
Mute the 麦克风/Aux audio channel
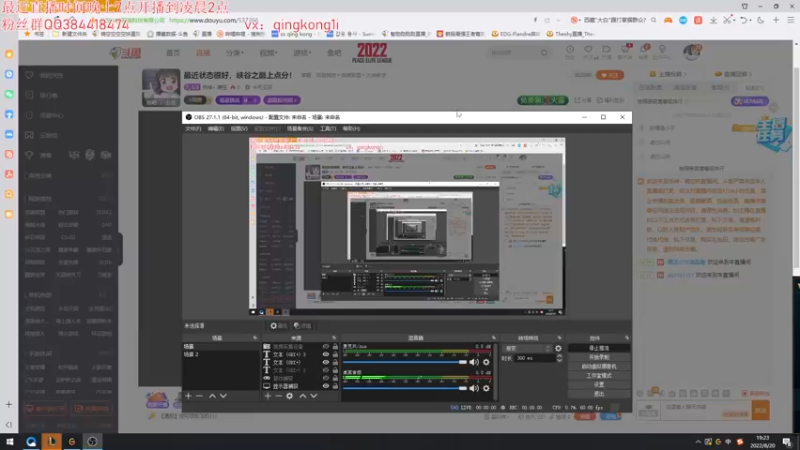(474, 362)
